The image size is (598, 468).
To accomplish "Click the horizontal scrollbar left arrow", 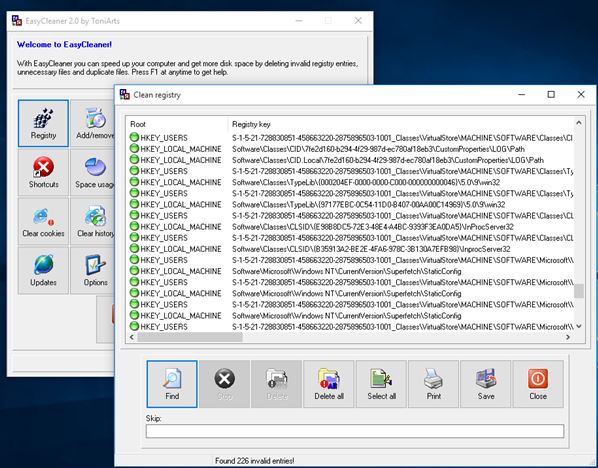I will [132, 337].
